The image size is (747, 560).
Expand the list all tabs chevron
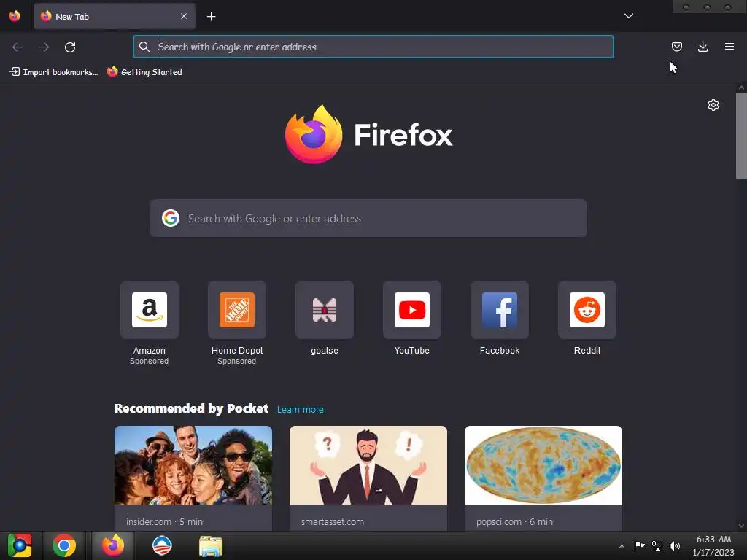coord(629,16)
